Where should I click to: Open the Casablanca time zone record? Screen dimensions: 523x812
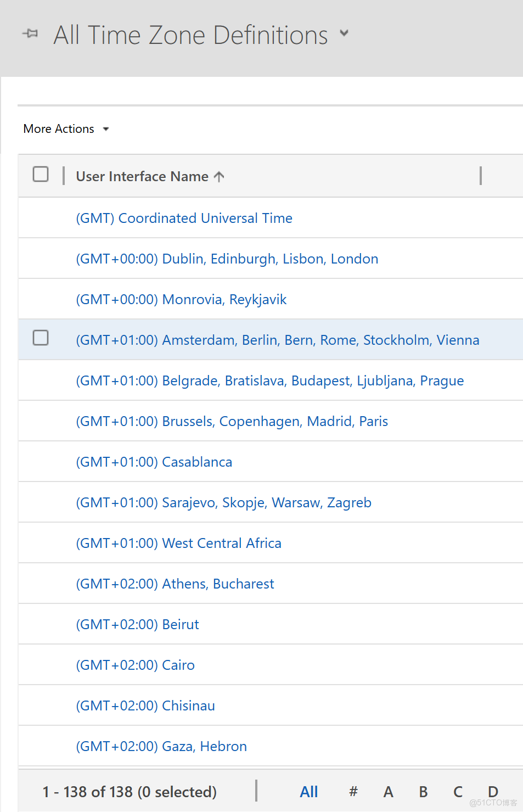[x=154, y=462]
